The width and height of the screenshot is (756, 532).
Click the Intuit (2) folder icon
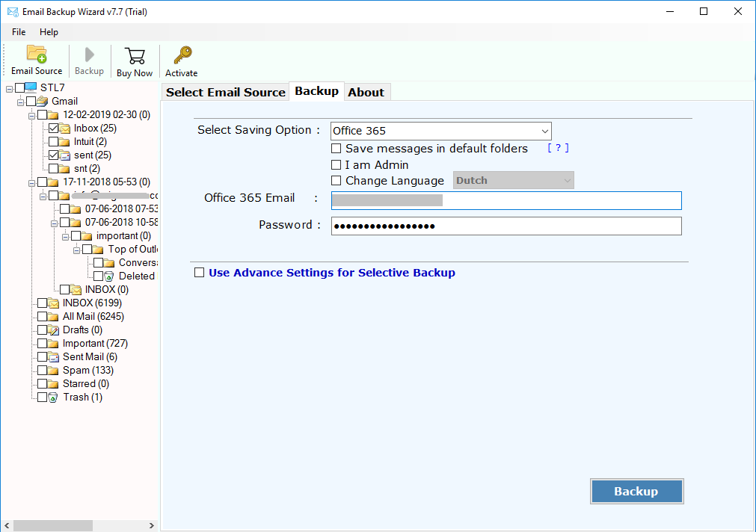tap(64, 142)
